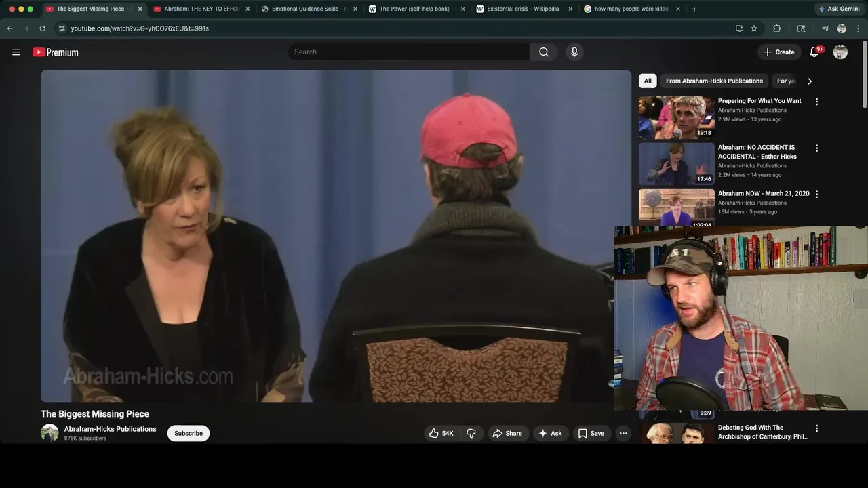Screen dimensions: 868x488
Task: Open more actions ellipsis below the video
Action: tap(623, 433)
